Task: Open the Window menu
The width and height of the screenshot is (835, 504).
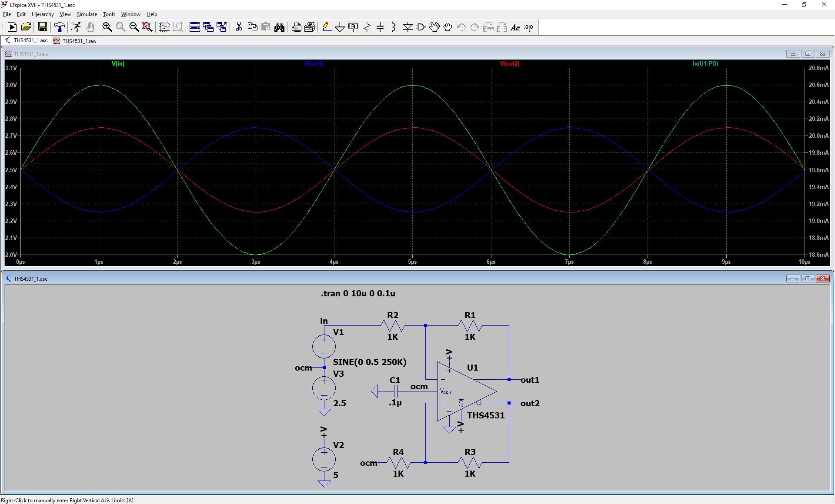Action: [130, 14]
